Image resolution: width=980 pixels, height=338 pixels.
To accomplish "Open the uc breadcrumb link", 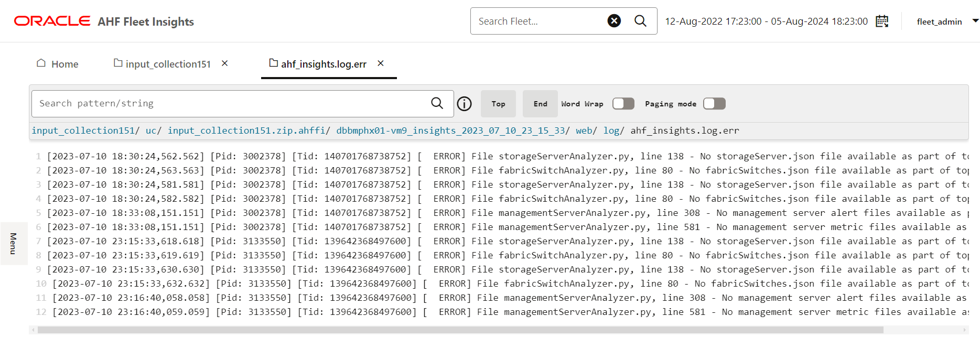I will pos(151,130).
